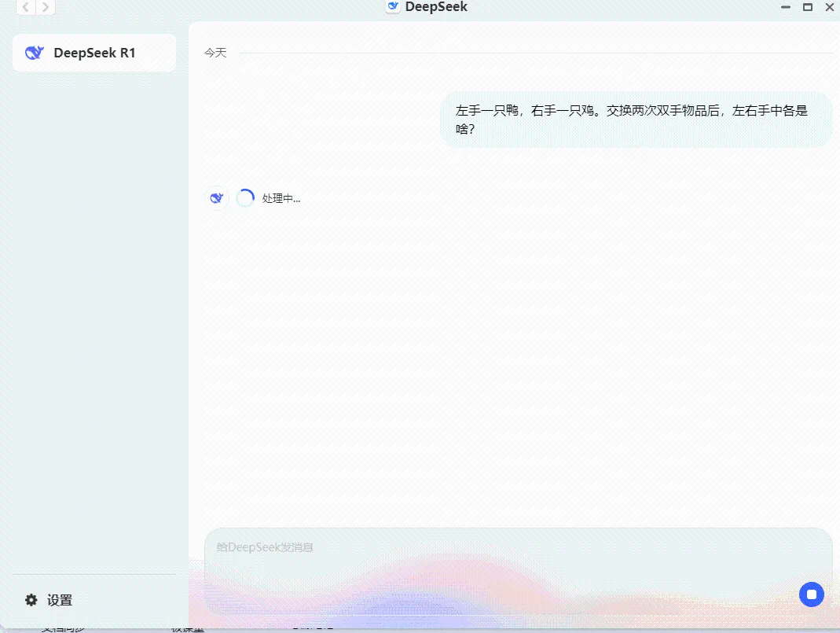Click the settings gear icon
Image resolution: width=840 pixels, height=633 pixels.
pos(31,600)
